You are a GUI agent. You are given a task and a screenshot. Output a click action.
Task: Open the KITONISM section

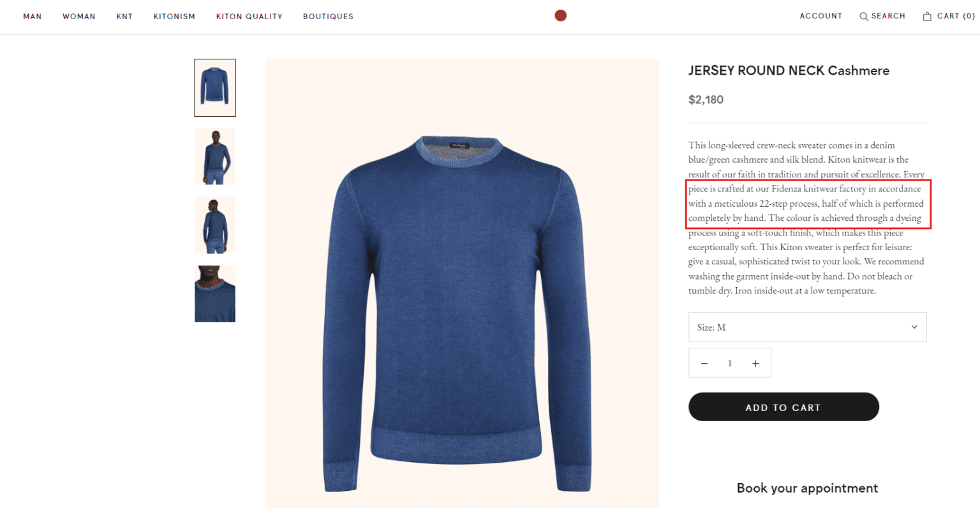(x=174, y=17)
